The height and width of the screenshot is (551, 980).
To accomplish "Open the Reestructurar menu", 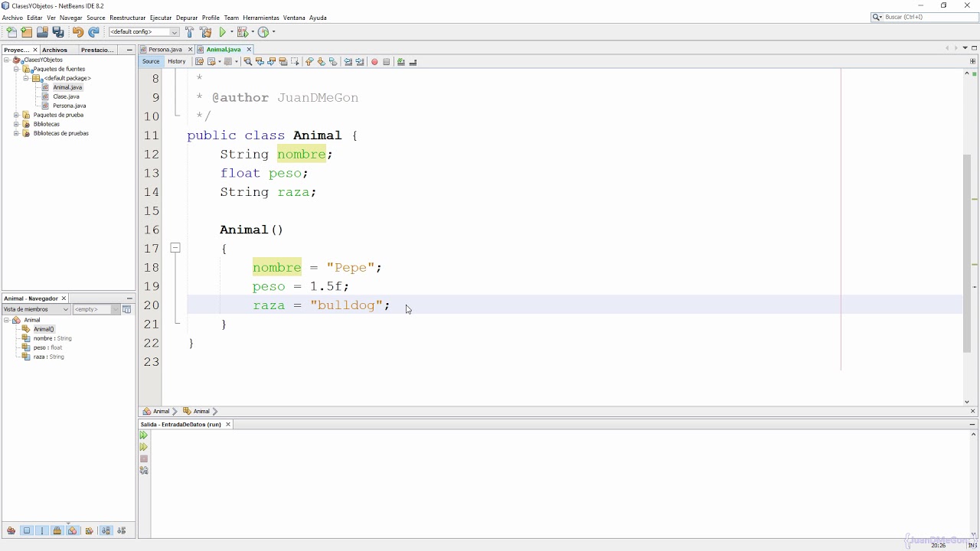I will (x=127, y=18).
